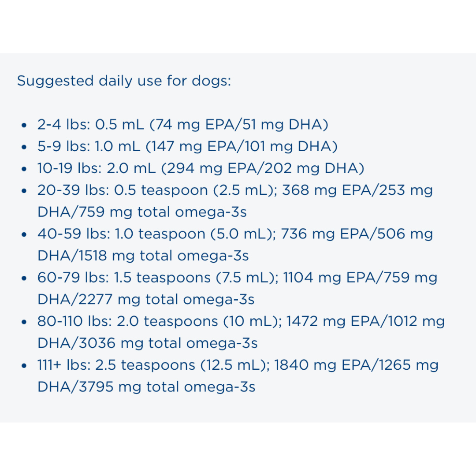Screen dimensions: 476x476
Task: Click the "40-59 lbs: 1.0 teaspoon" text
Action: pos(121,234)
